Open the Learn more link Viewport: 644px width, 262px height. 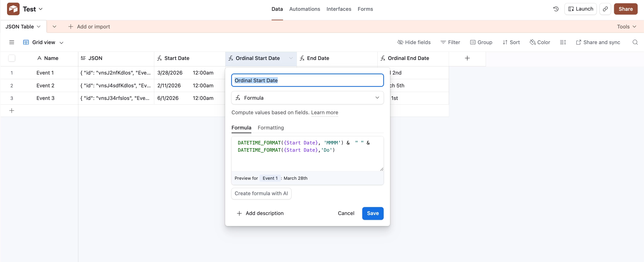324,112
